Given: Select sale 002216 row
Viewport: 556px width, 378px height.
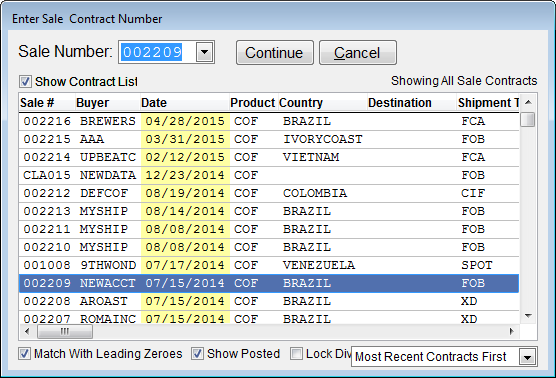Looking at the screenshot, I should 269,122.
